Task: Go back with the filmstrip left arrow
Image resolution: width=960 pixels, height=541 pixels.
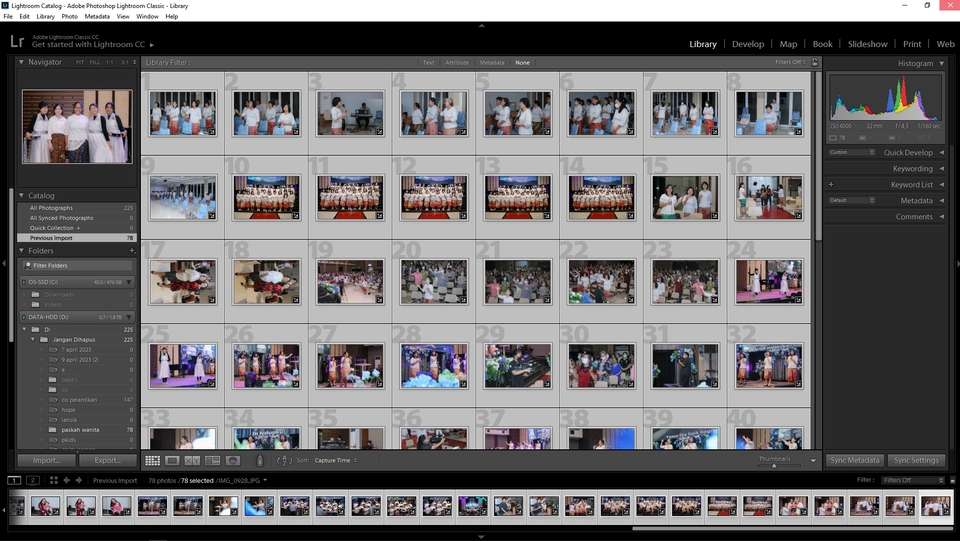Action: (x=67, y=480)
